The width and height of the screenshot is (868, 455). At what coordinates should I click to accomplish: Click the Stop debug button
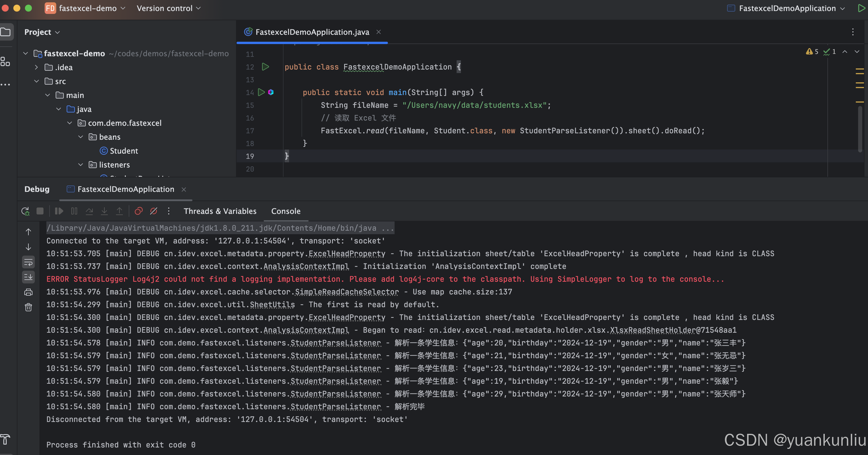[40, 211]
